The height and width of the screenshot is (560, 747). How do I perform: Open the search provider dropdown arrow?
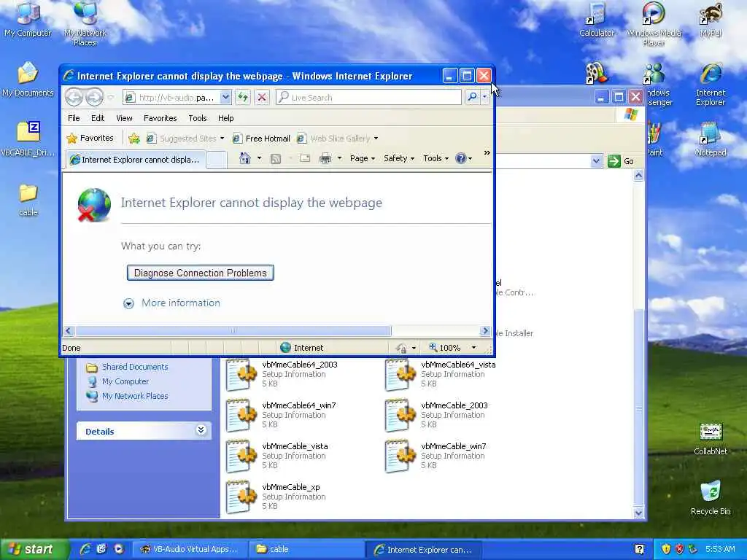click(x=484, y=97)
